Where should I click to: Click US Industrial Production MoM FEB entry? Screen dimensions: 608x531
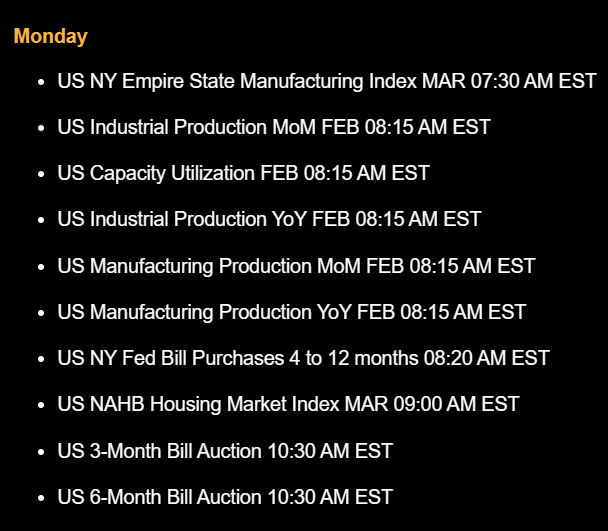(x=274, y=127)
